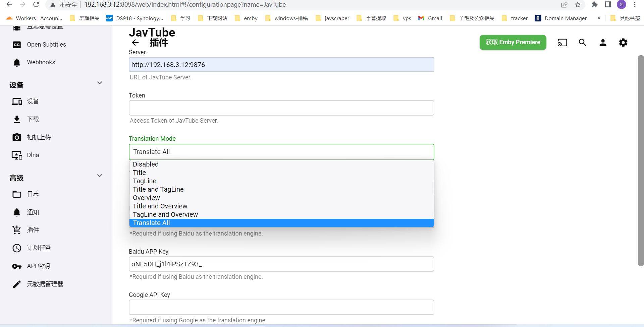The image size is (644, 327).
Task: Click the browser back button
Action: [x=9, y=4]
